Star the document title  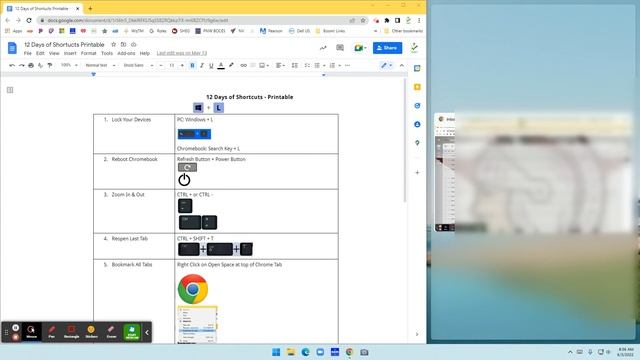point(113,44)
